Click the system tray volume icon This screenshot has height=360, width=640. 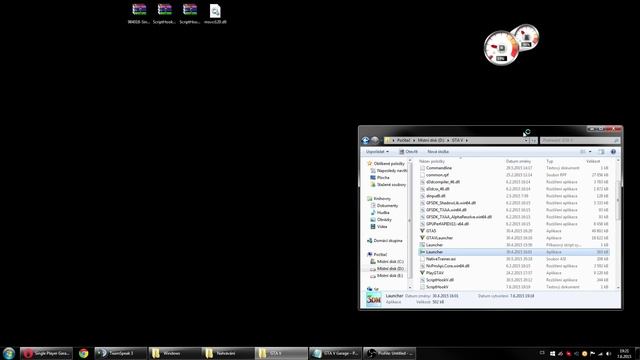point(608,353)
